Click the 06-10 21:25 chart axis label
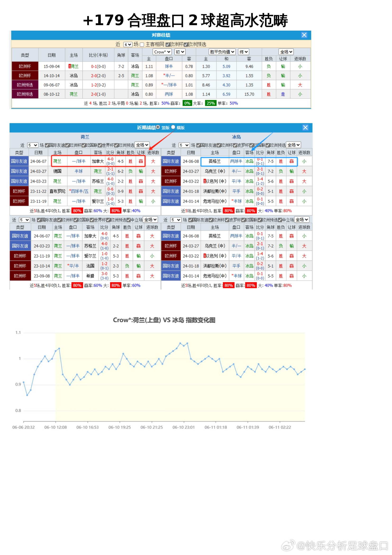This screenshot has width=392, height=555. click(152, 427)
